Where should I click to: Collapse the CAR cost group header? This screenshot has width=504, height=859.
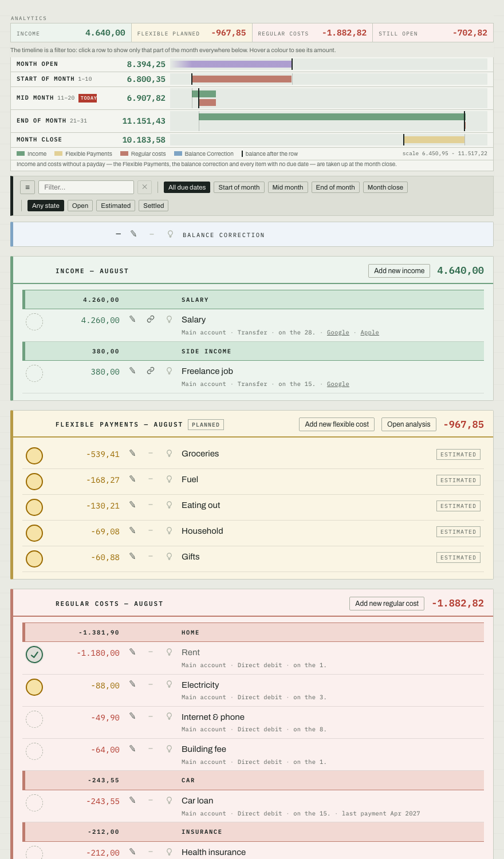click(253, 780)
